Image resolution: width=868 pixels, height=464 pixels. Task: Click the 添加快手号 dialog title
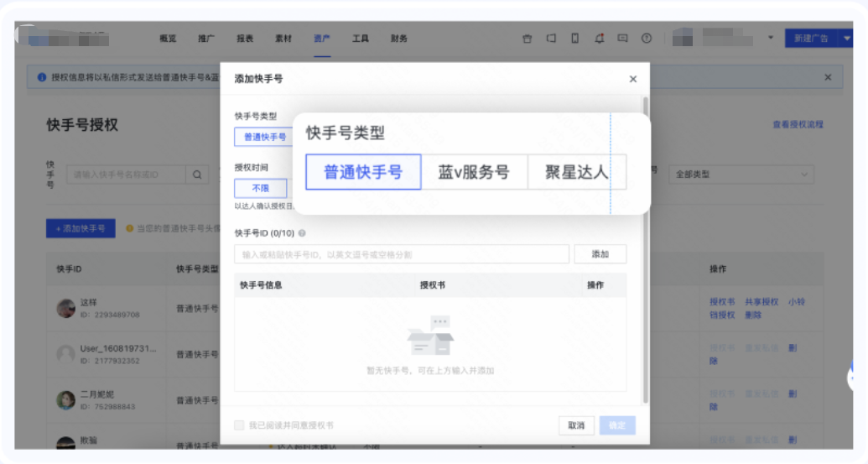click(x=258, y=79)
